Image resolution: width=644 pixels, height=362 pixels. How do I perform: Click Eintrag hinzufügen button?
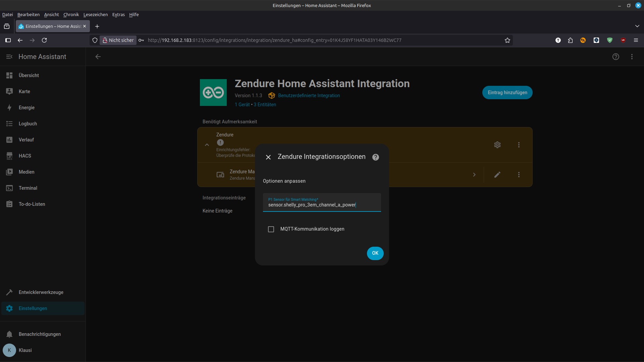[507, 93]
